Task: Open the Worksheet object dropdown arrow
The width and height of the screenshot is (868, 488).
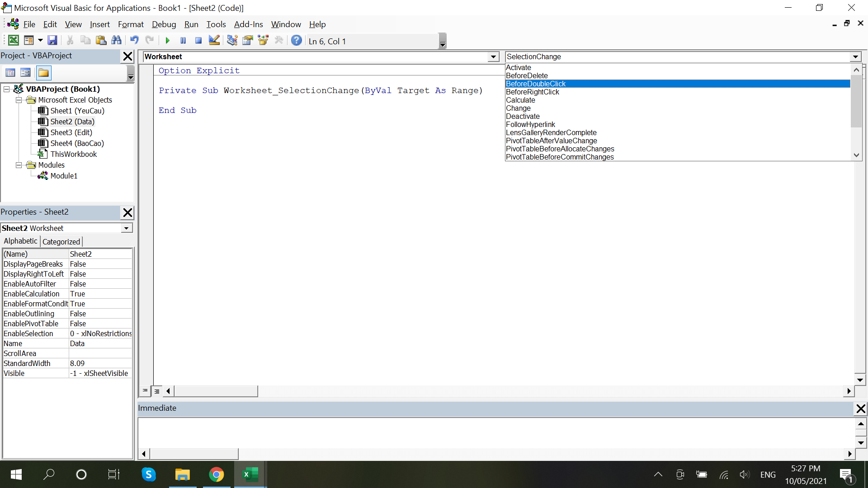Action: [x=494, y=57]
